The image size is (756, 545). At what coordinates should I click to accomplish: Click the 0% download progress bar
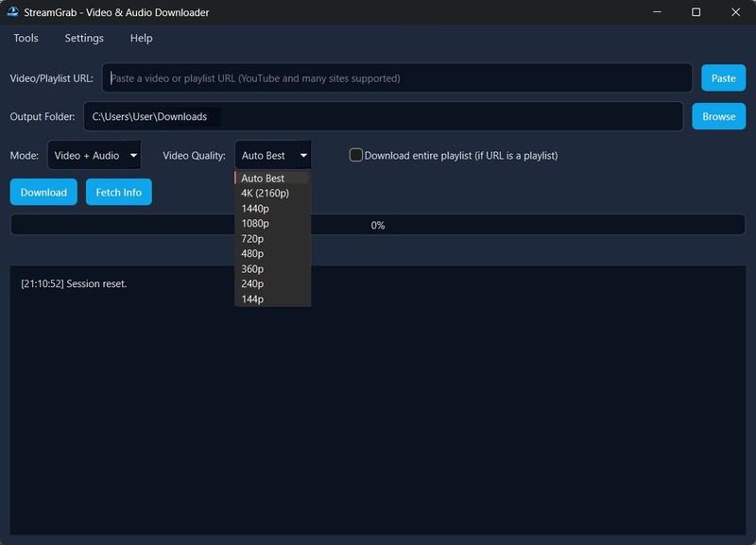378,225
